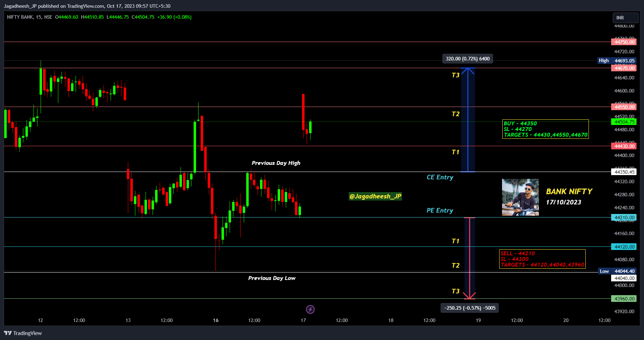The width and height of the screenshot is (644, 340).
Task: Click the 44550.00 red price label
Action: (624, 107)
